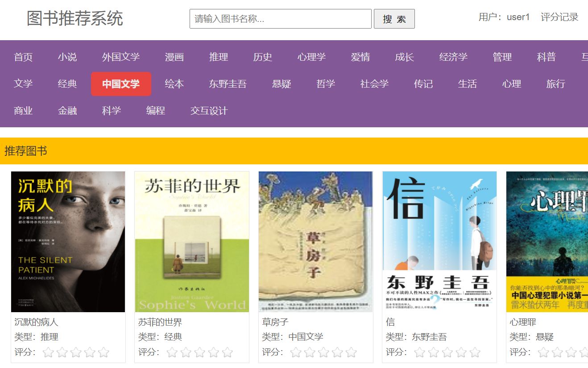Open 心理罪 book cover

tap(547, 242)
